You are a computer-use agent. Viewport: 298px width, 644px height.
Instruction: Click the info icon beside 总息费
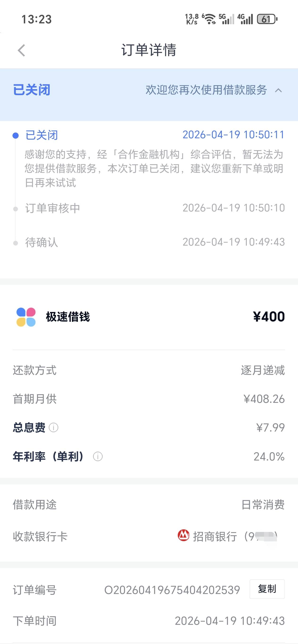click(x=53, y=427)
